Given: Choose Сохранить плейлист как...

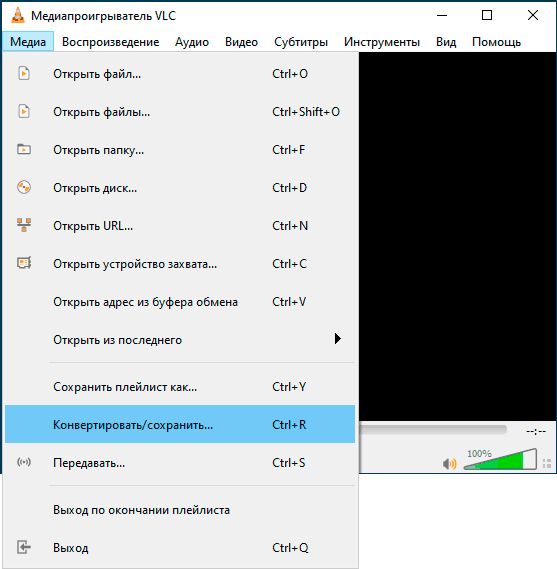Looking at the screenshot, I should pyautogui.click(x=180, y=386).
